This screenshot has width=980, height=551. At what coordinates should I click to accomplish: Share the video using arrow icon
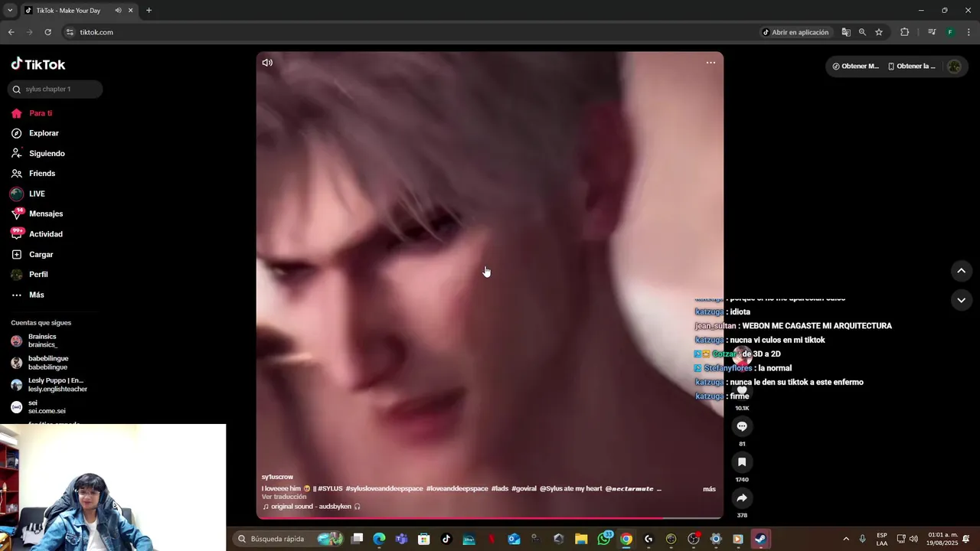[x=742, y=498]
